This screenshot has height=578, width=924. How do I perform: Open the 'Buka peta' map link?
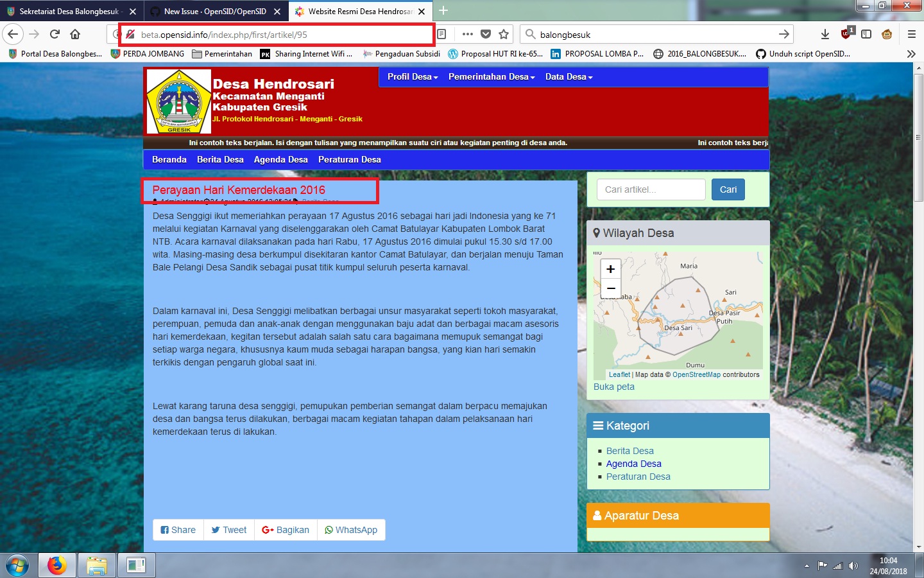click(613, 387)
